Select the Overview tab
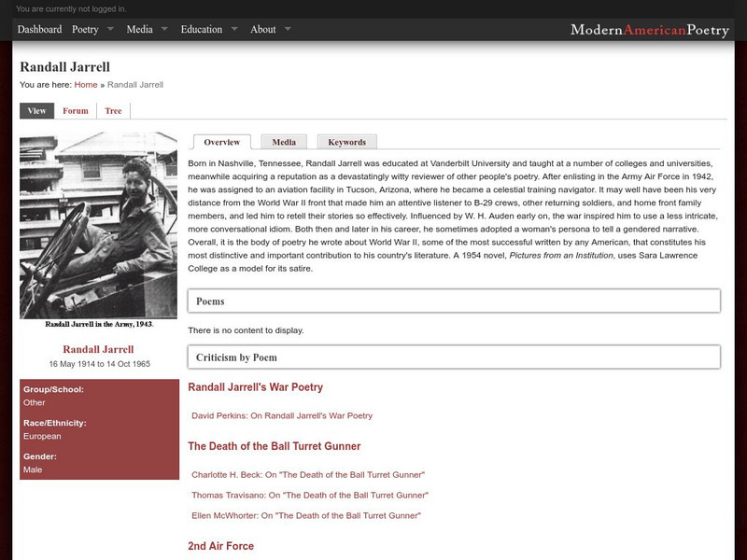 coord(222,141)
